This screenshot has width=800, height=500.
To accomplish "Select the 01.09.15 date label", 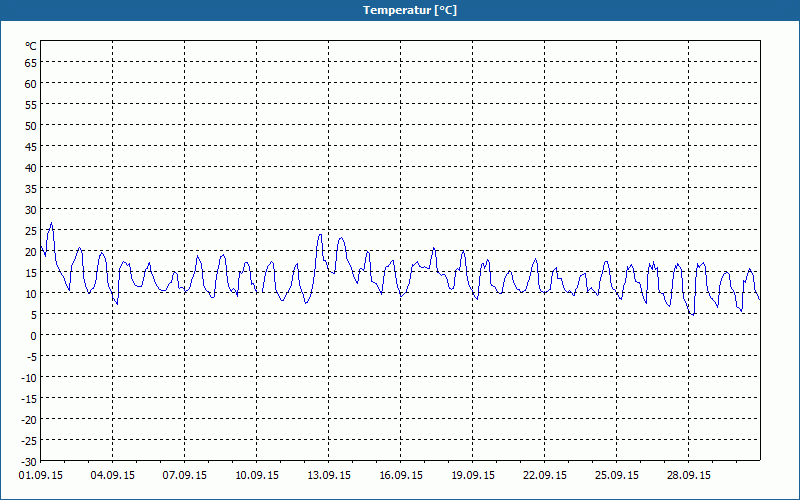I will coord(41,475).
